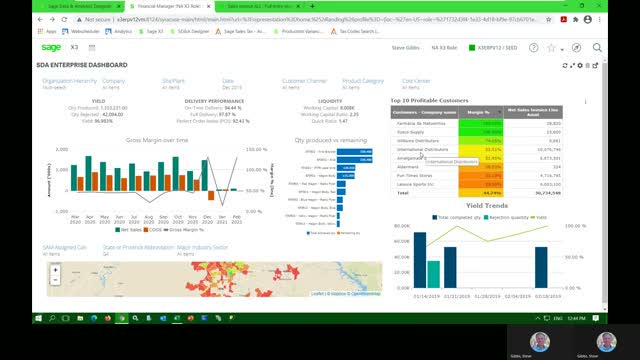Image resolution: width=640 pixels, height=360 pixels.
Task: Click the Windows taskbar search icon
Action: [52, 318]
